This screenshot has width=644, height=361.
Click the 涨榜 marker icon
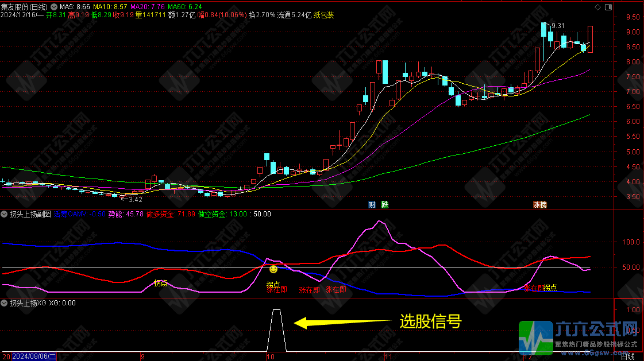coord(540,205)
